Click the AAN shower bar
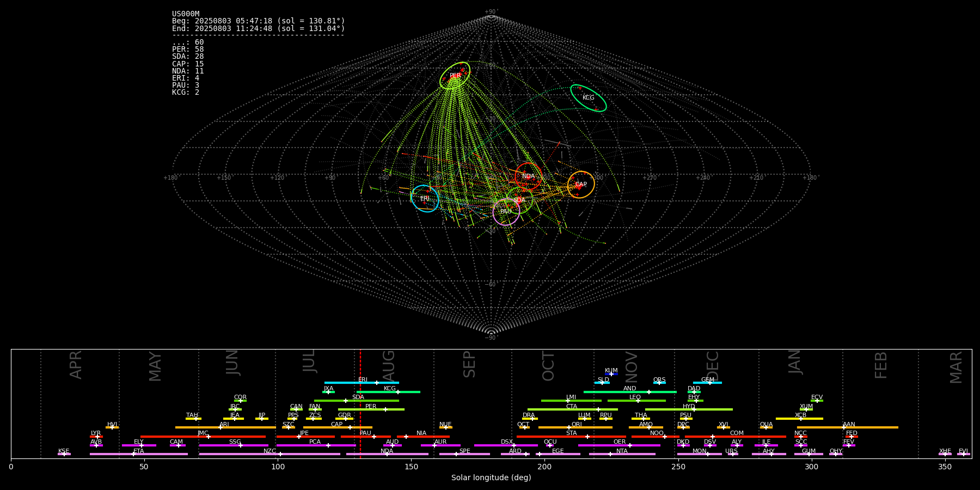Viewport: 980px width, 490px height. [x=848, y=427]
